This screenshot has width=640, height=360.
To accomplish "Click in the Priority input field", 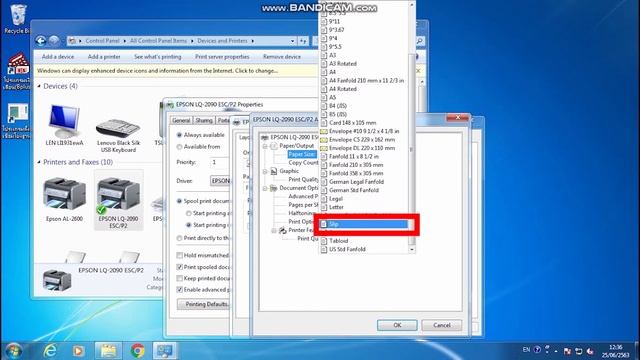I will [220, 162].
